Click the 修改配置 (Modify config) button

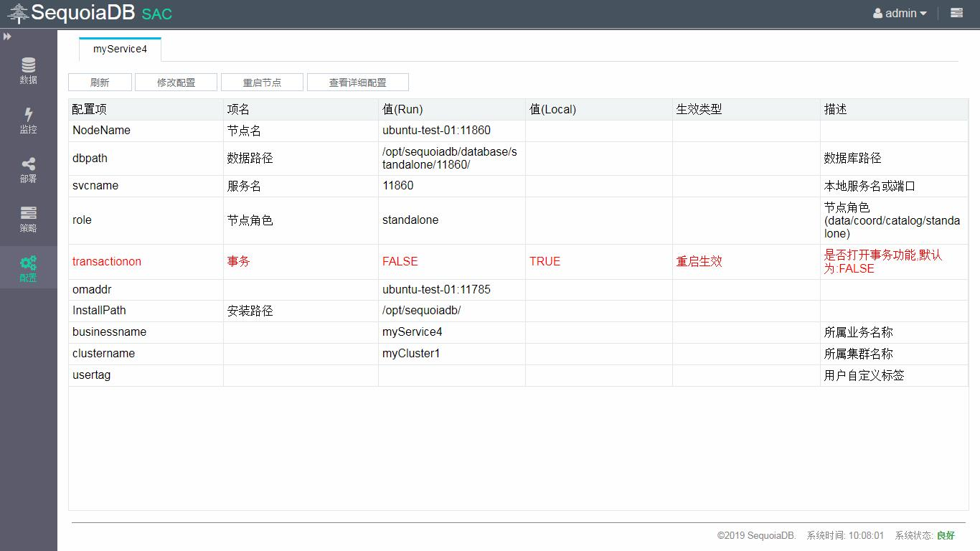pos(176,83)
